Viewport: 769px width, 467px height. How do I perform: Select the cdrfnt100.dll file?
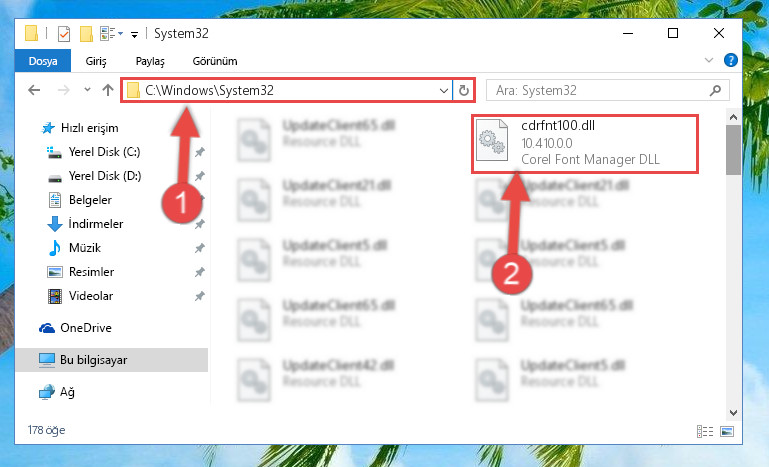coord(585,143)
